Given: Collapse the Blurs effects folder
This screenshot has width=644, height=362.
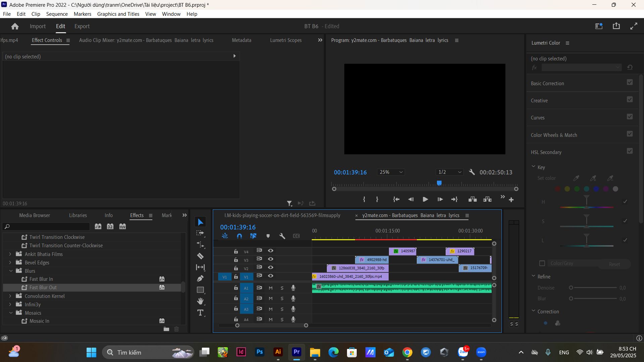Looking at the screenshot, I should click(x=11, y=271).
